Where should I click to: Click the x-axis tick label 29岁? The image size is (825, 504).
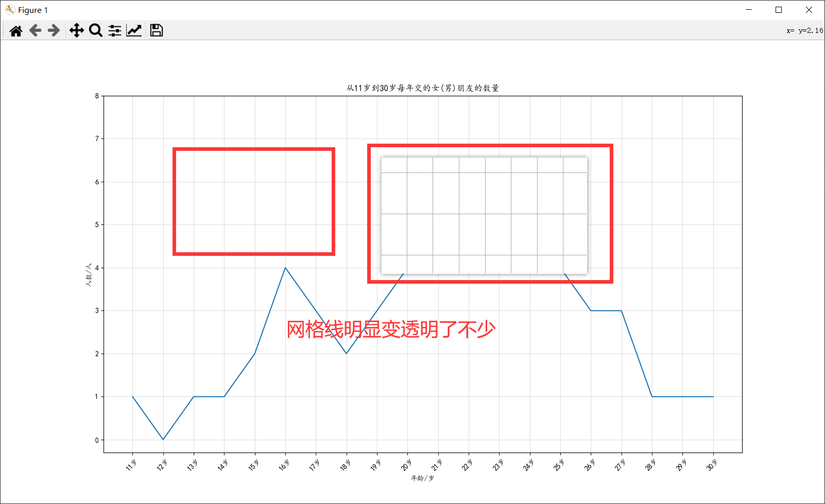(x=682, y=465)
